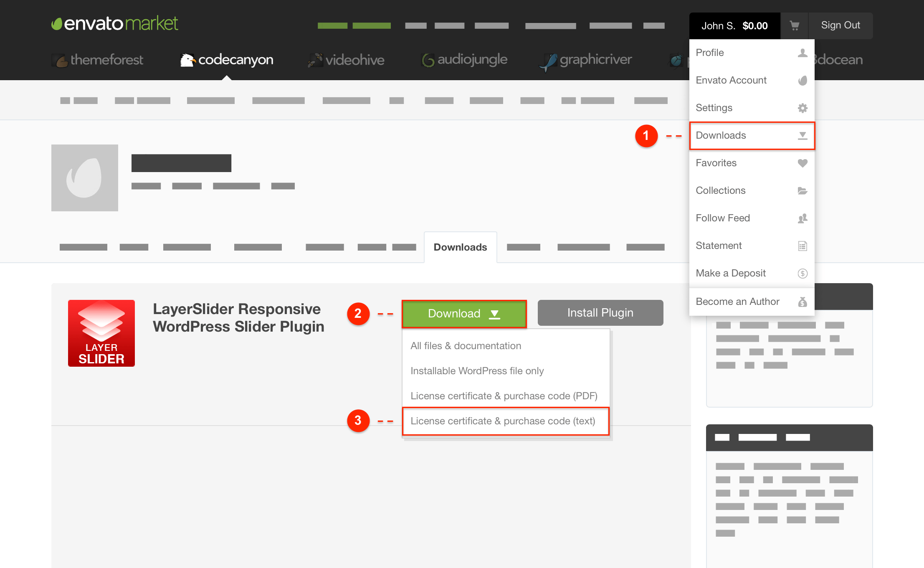924x568 pixels.
Task: Click the Profile person icon
Action: [802, 53]
